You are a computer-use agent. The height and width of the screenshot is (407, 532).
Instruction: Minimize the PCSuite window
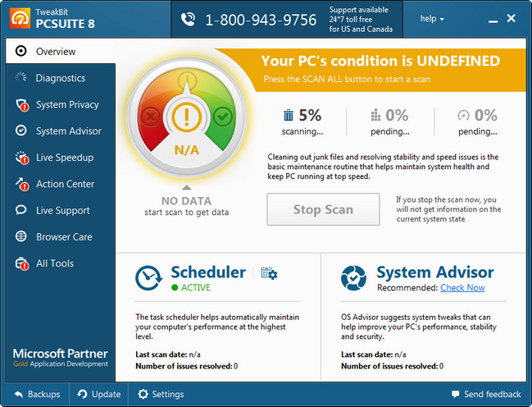tap(493, 21)
